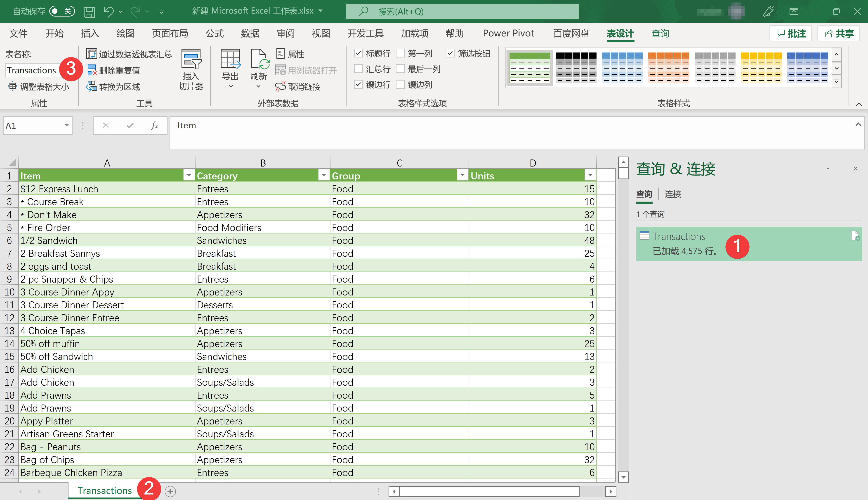
Task: Select the orange table style swatch
Action: coord(668,68)
